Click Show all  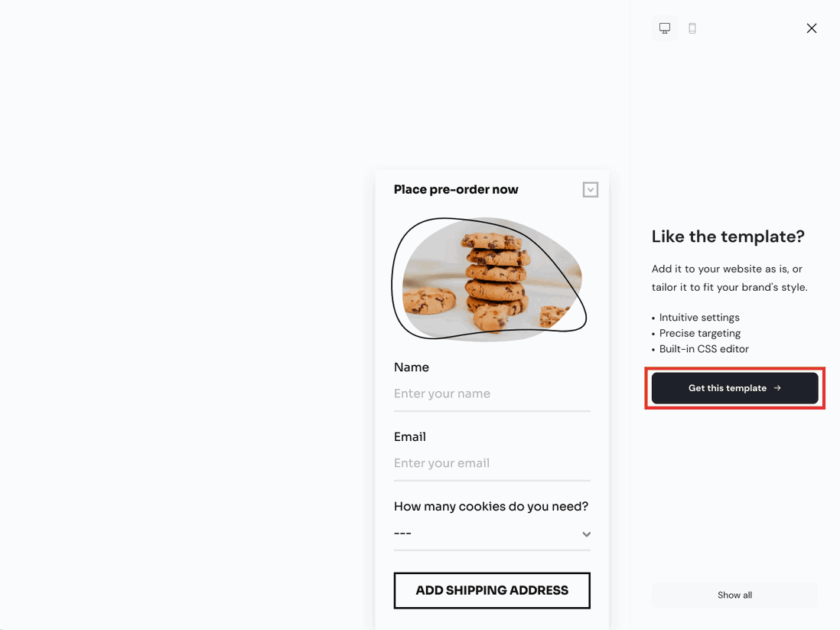click(734, 595)
